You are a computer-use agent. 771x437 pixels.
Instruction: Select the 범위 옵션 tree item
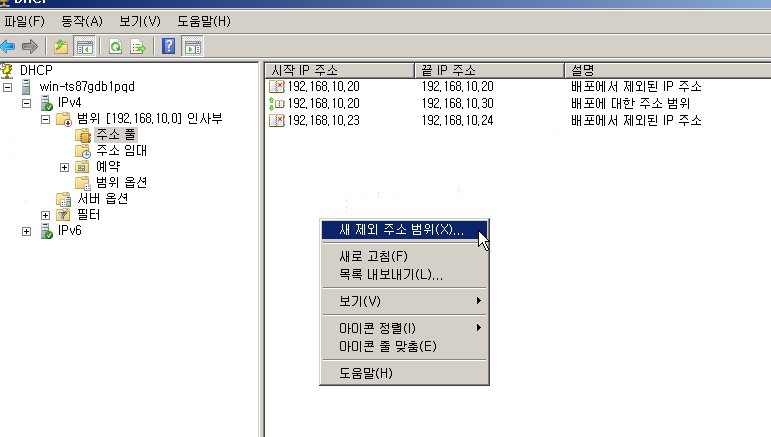point(121,183)
